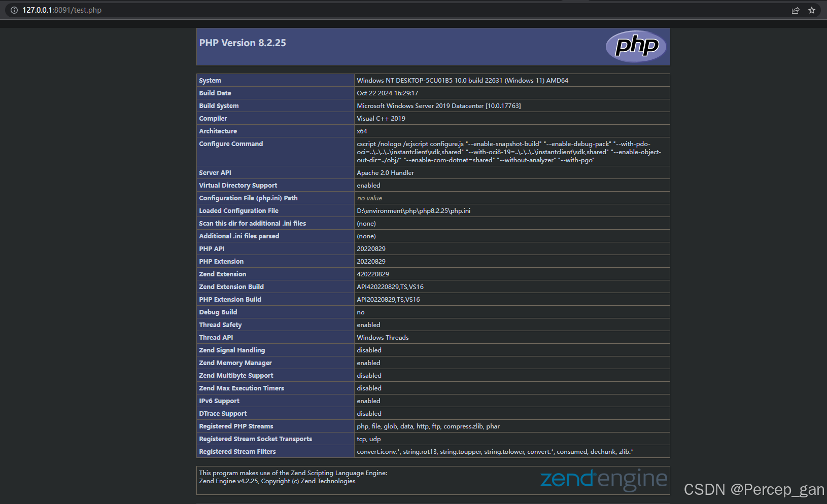Select the Zend Max Execution Timers label
The height and width of the screenshot is (504, 827).
[242, 388]
